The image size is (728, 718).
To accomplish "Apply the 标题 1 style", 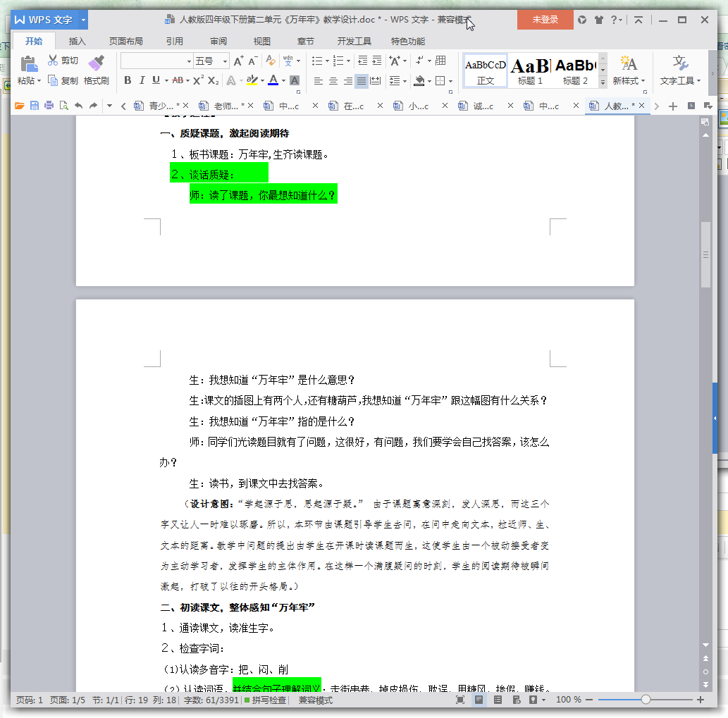I will (x=530, y=70).
